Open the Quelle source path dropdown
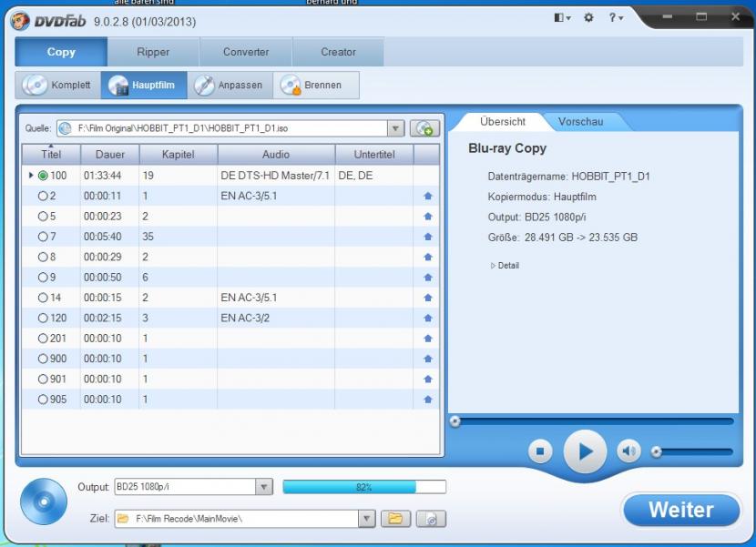Screen dimensions: 756x547 pos(395,128)
